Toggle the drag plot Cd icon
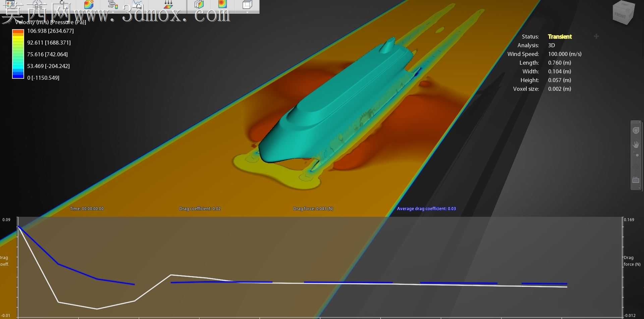This screenshot has height=319, width=644. click(x=137, y=4)
